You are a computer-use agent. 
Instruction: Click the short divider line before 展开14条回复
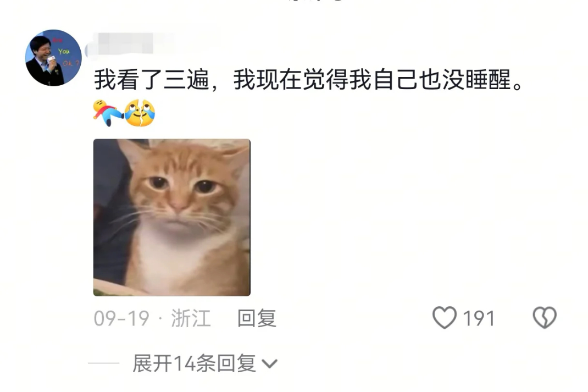point(103,363)
